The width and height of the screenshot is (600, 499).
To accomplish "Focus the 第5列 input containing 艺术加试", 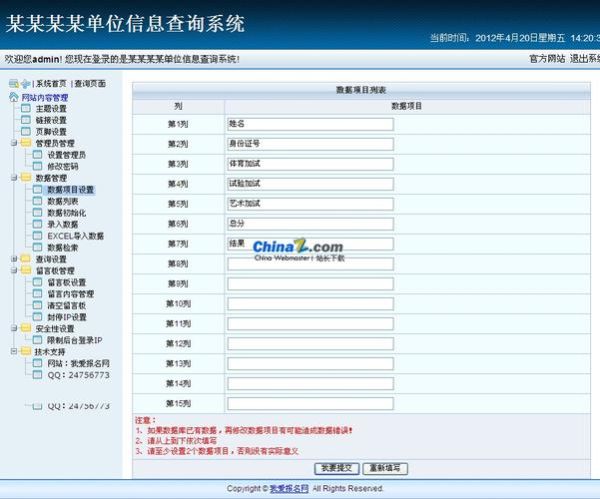I will pyautogui.click(x=310, y=204).
